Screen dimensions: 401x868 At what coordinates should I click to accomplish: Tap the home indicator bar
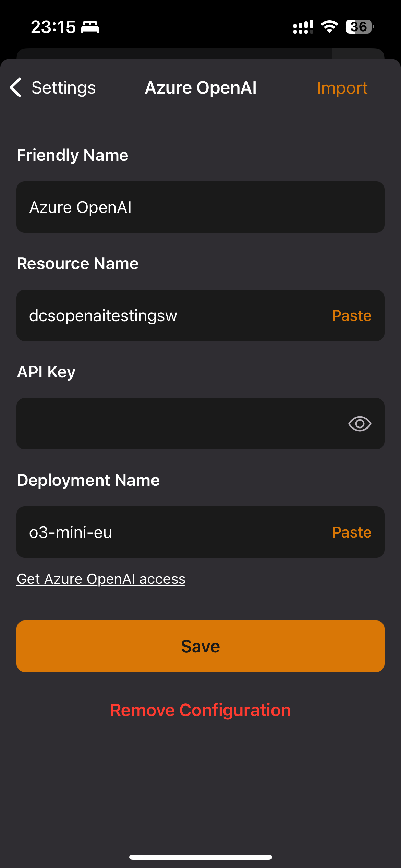pyautogui.click(x=200, y=857)
